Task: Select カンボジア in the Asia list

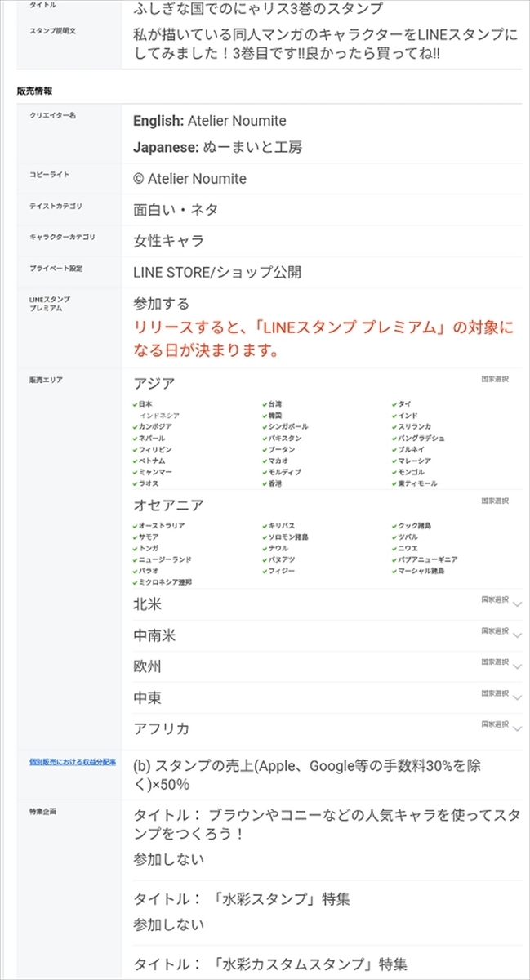Action: pos(152,427)
